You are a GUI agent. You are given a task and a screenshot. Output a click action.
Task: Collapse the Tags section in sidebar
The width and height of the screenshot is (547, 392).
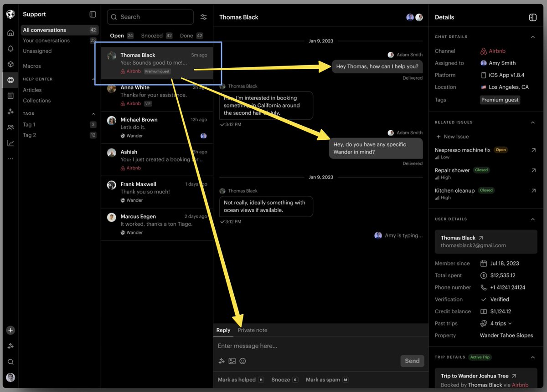click(93, 114)
